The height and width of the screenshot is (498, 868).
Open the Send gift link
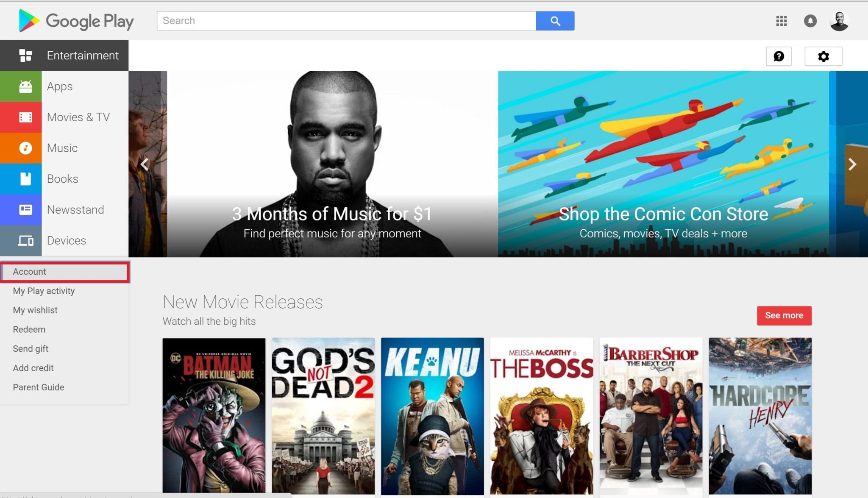tap(31, 348)
